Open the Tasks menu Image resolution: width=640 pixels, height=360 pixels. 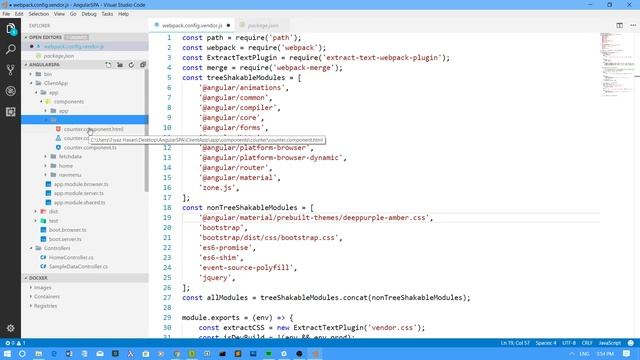click(x=107, y=14)
